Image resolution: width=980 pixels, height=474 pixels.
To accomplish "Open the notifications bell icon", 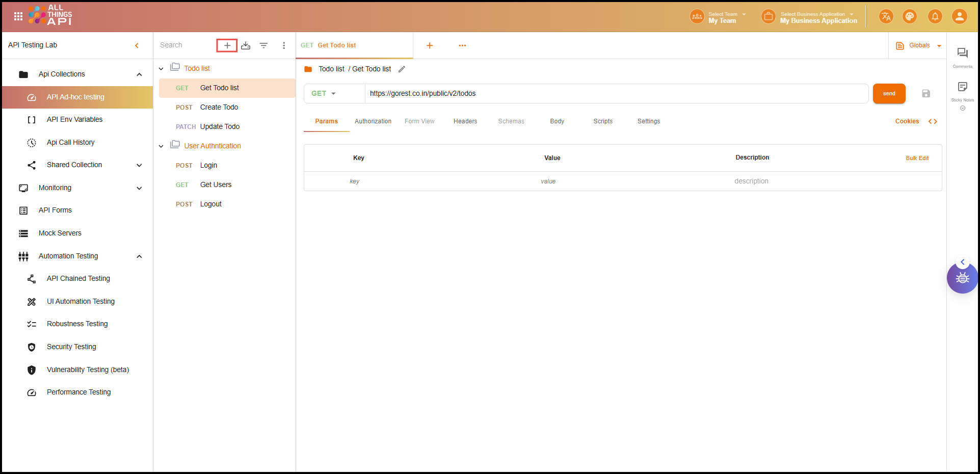I will tap(935, 17).
